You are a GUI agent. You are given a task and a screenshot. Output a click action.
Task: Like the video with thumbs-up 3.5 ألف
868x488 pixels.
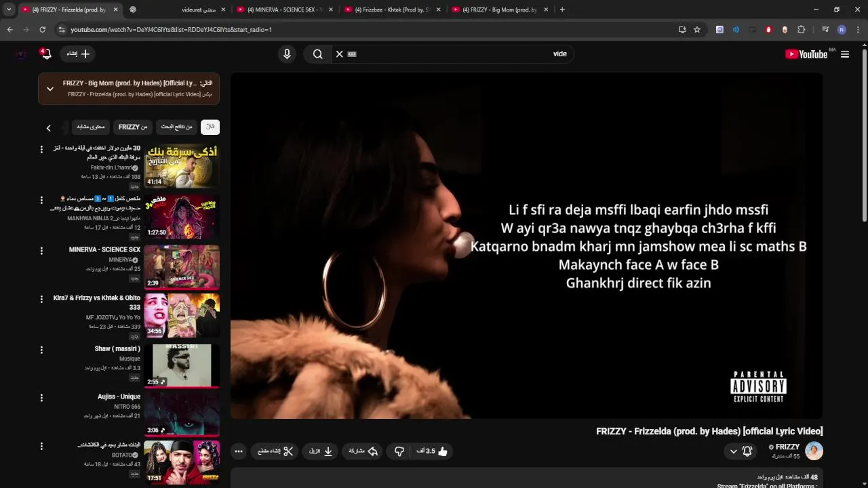[433, 451]
